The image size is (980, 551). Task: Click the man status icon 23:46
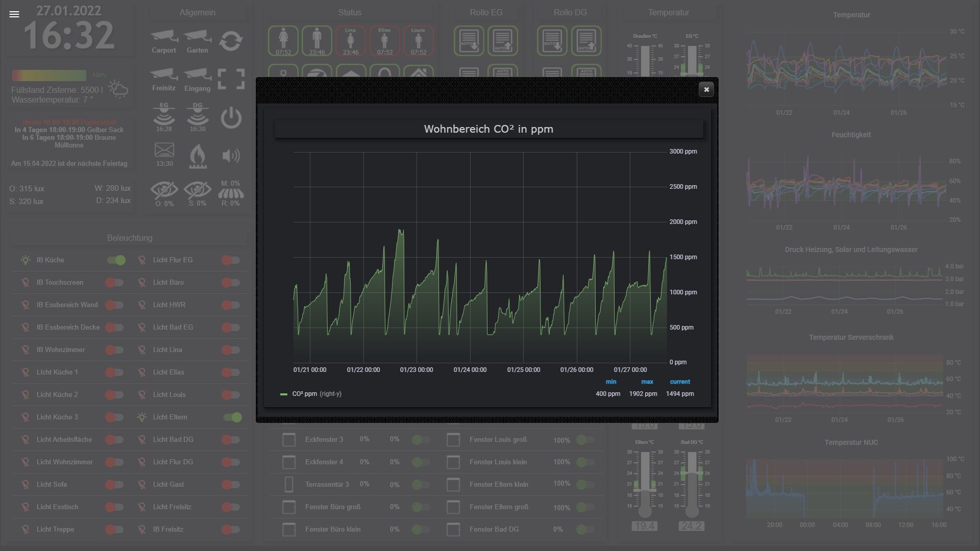click(x=317, y=41)
